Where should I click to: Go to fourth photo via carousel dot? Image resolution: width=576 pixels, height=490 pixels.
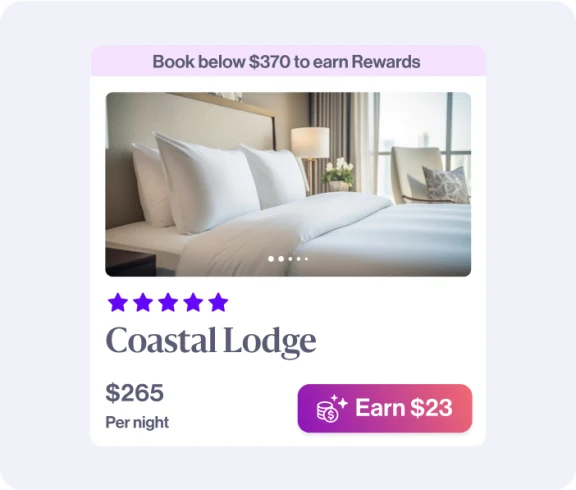tap(299, 259)
